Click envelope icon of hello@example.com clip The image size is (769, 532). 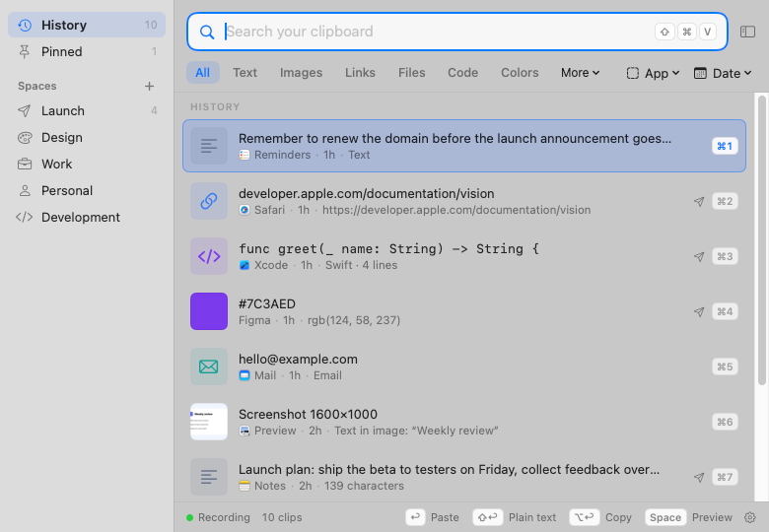(209, 366)
